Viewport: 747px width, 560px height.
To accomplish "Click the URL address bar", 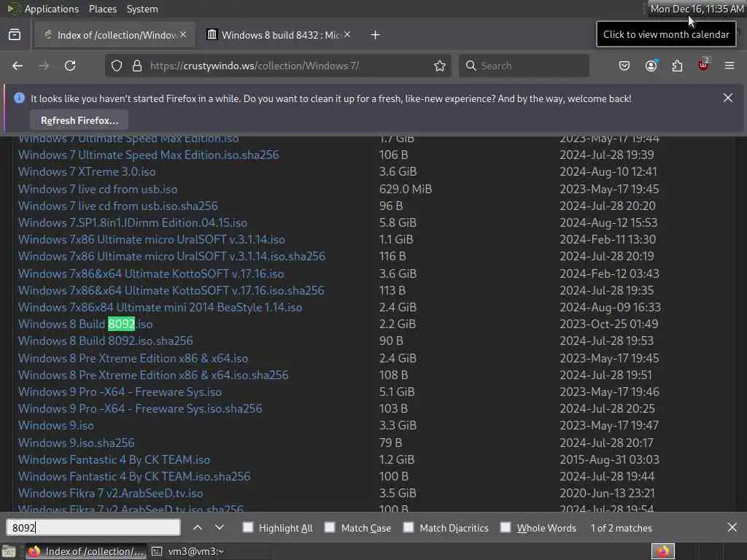I will point(276,66).
